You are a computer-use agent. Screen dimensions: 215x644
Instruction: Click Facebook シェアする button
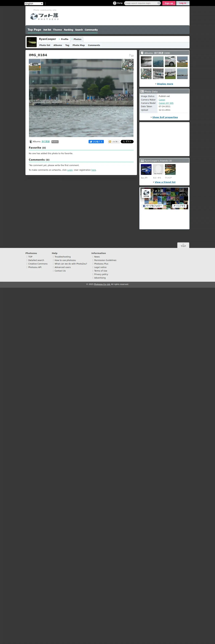(x=180, y=206)
